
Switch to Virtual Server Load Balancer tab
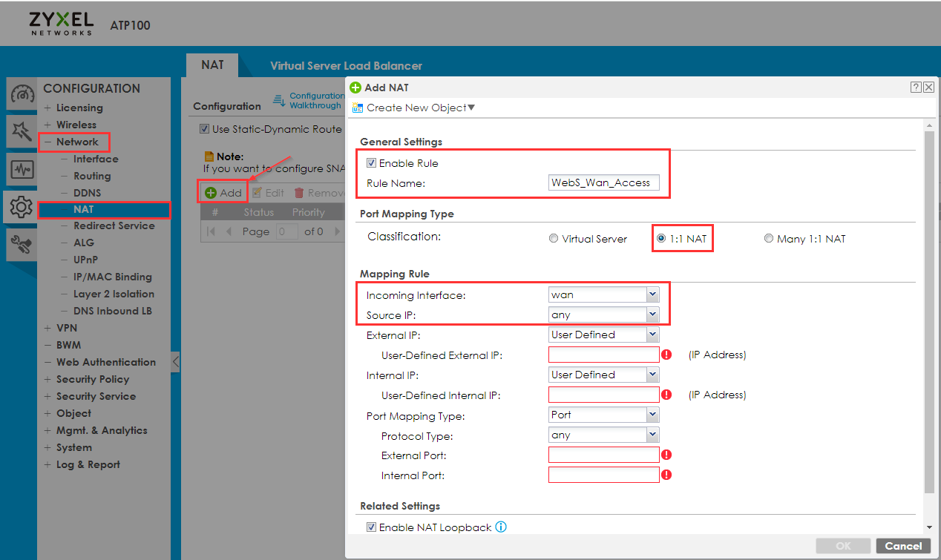[x=346, y=66]
